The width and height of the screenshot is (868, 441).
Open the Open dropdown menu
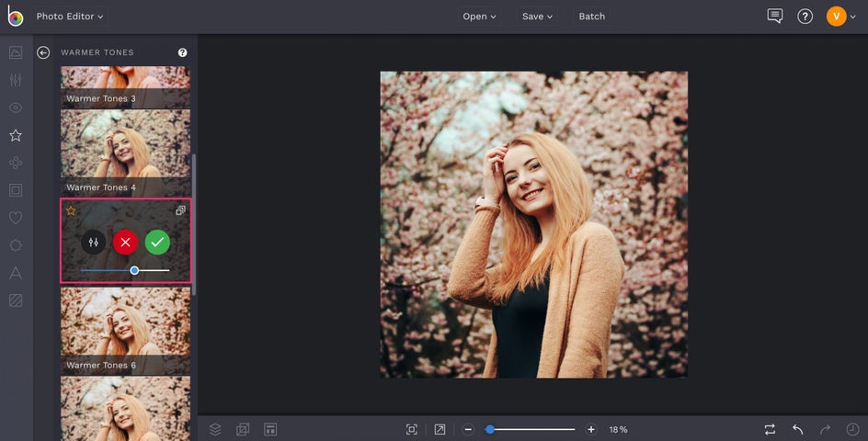[479, 17]
